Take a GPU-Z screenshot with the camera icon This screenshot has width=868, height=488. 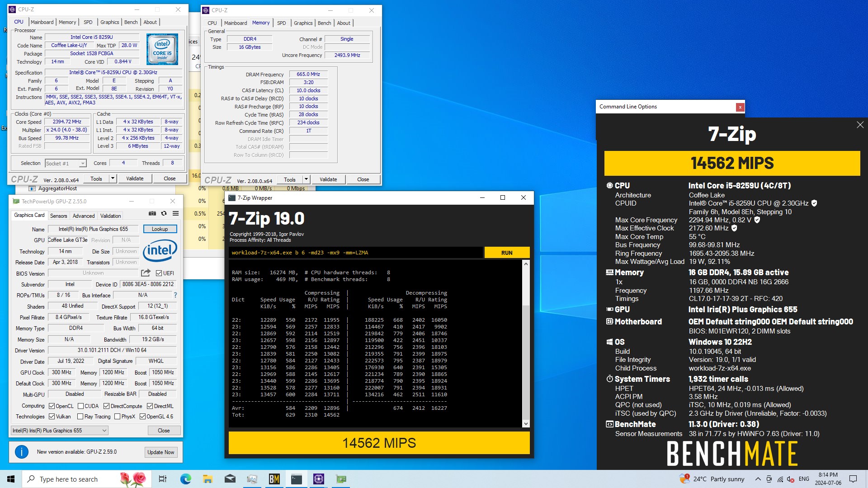[152, 213]
